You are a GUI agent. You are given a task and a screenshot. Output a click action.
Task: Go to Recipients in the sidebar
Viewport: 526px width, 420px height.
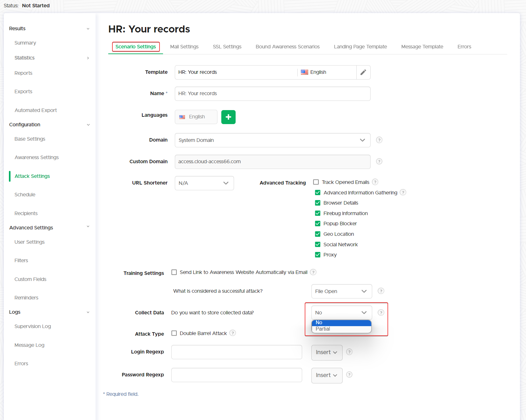pyautogui.click(x=26, y=213)
